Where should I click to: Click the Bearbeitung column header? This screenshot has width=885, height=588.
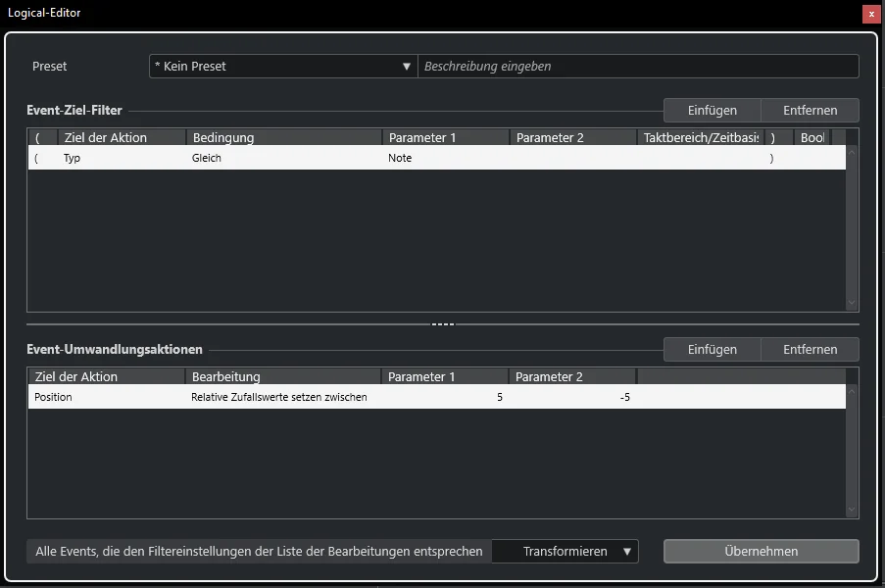click(283, 377)
